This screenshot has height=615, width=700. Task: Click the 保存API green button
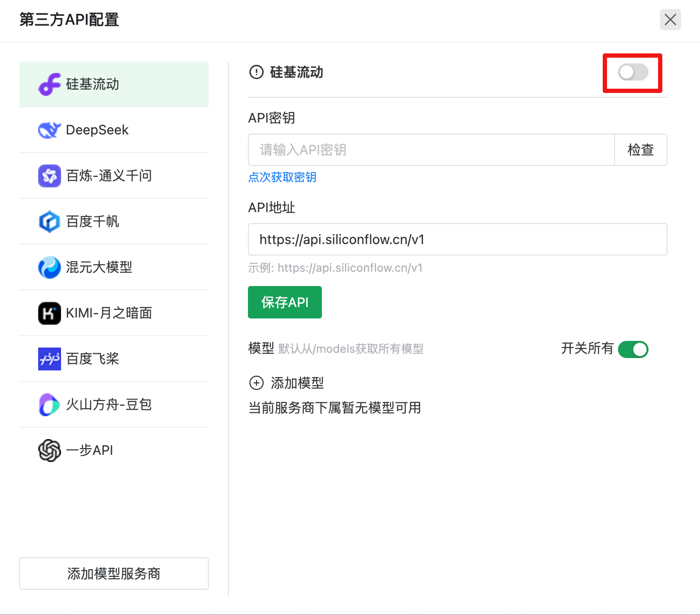tap(285, 302)
